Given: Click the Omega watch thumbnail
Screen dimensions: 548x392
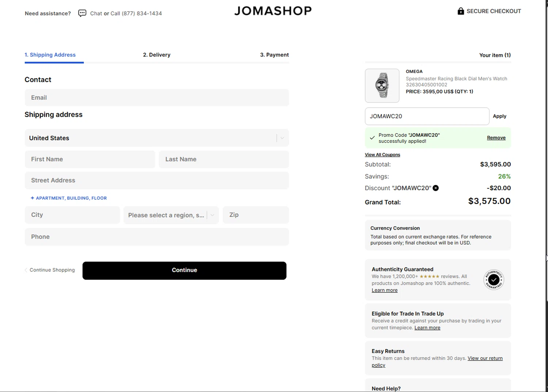Looking at the screenshot, I should (382, 85).
